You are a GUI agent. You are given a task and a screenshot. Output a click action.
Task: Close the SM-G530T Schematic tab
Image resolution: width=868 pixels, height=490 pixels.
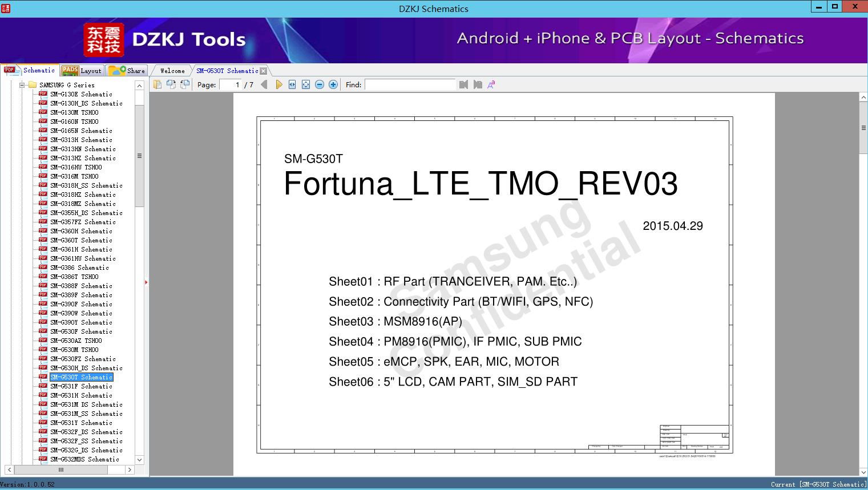263,71
